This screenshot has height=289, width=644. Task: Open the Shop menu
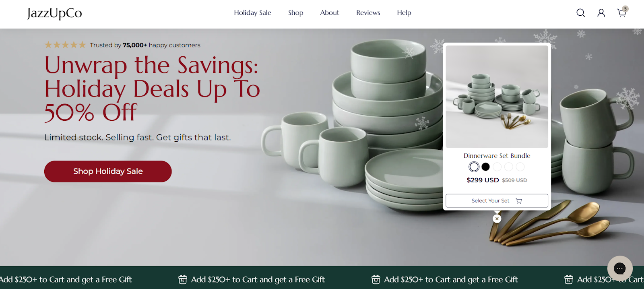tap(295, 13)
